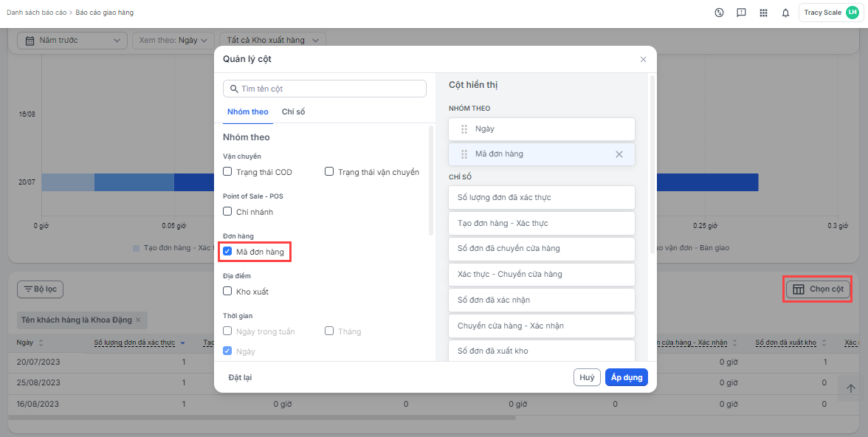Image resolution: width=868 pixels, height=437 pixels.
Task: Open the feedback message icon
Action: [x=741, y=13]
